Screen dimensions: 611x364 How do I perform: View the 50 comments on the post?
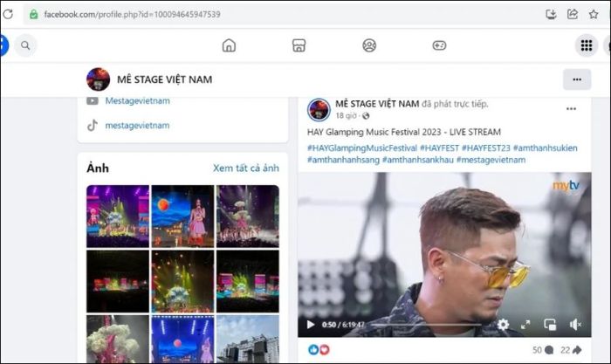543,350
